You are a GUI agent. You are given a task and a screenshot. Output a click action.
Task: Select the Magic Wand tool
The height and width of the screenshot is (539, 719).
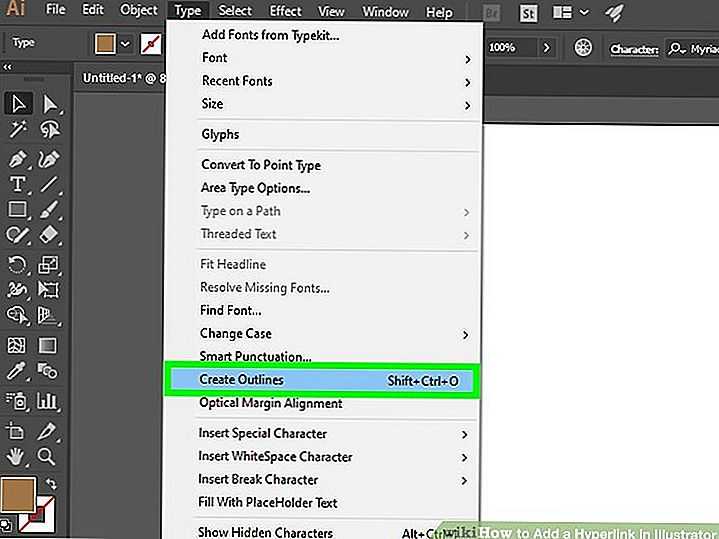point(17,130)
